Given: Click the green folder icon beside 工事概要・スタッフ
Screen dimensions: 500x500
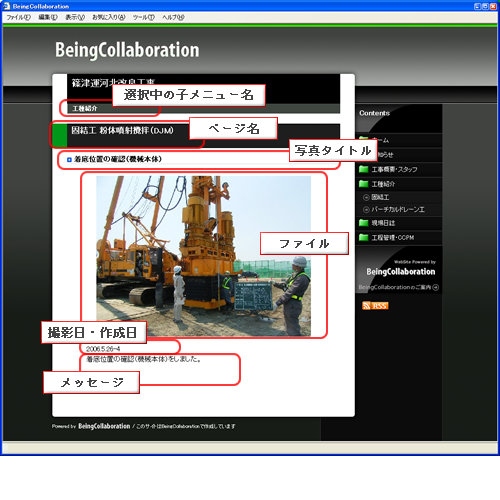Looking at the screenshot, I should (x=363, y=169).
